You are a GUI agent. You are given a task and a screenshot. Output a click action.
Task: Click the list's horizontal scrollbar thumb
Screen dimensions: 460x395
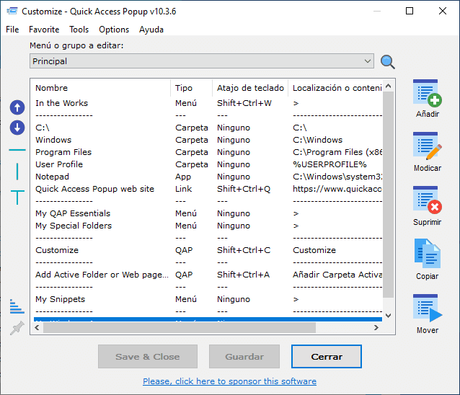[x=179, y=328]
